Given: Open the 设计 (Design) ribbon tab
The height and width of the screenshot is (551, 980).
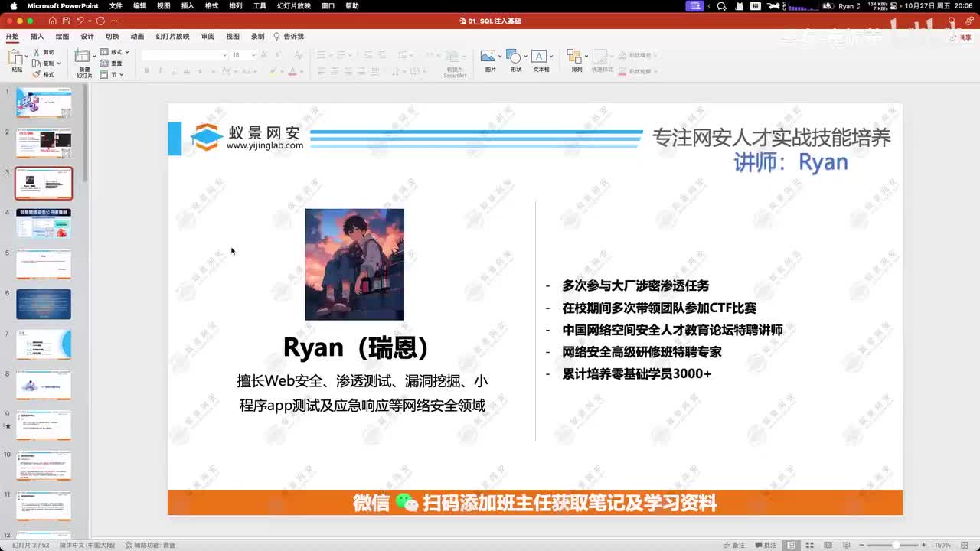Looking at the screenshot, I should [87, 36].
